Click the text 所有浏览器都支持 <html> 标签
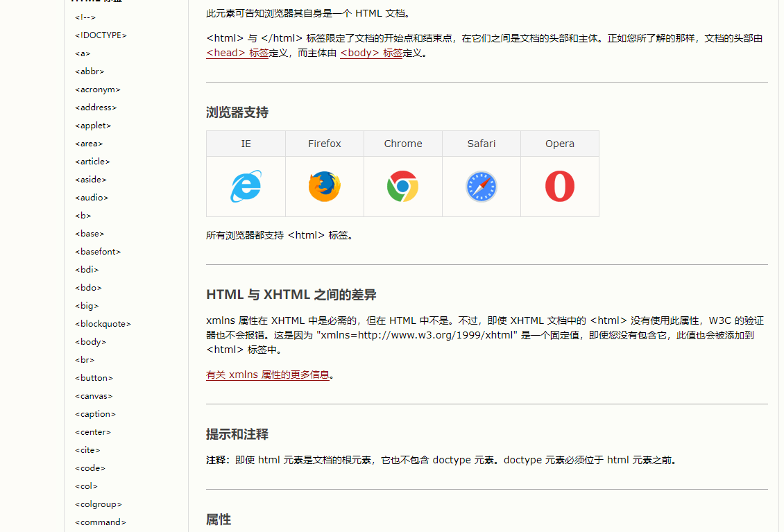 [280, 235]
